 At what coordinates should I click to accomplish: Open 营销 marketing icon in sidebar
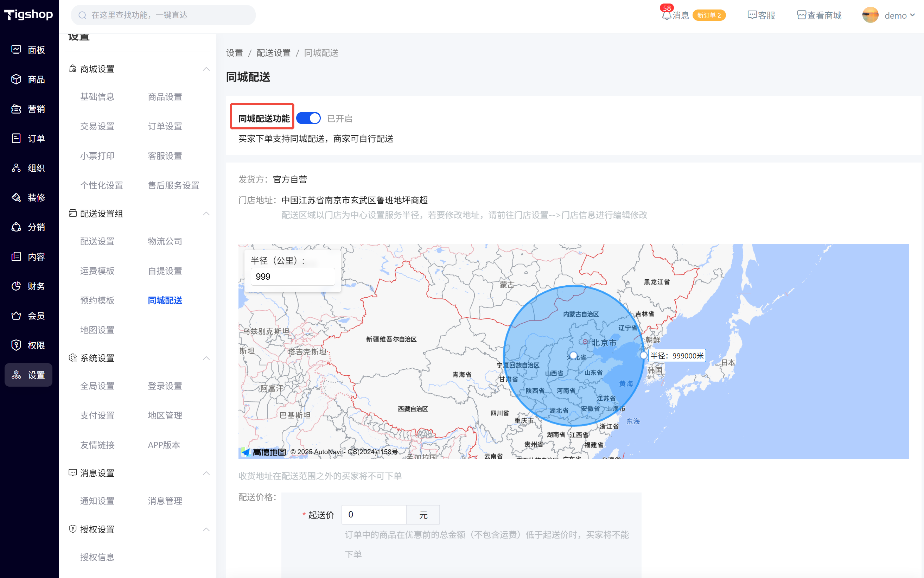point(16,109)
